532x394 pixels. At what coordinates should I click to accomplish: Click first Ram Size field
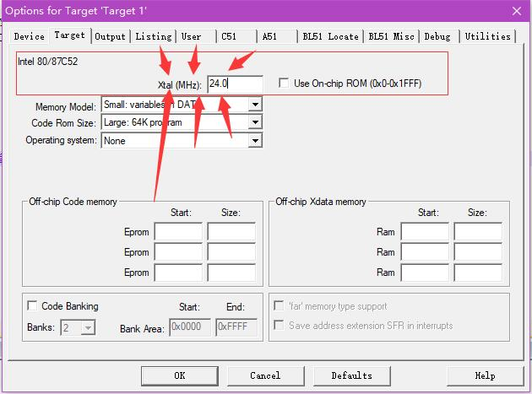point(478,232)
